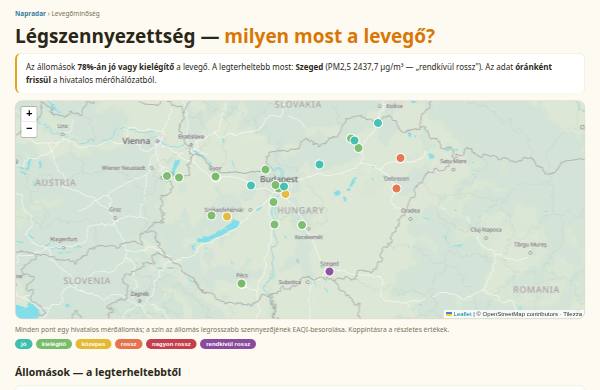Viewport: 600px width, 390px height.
Task: Open the green station marker at Győr
Action: tap(216, 176)
